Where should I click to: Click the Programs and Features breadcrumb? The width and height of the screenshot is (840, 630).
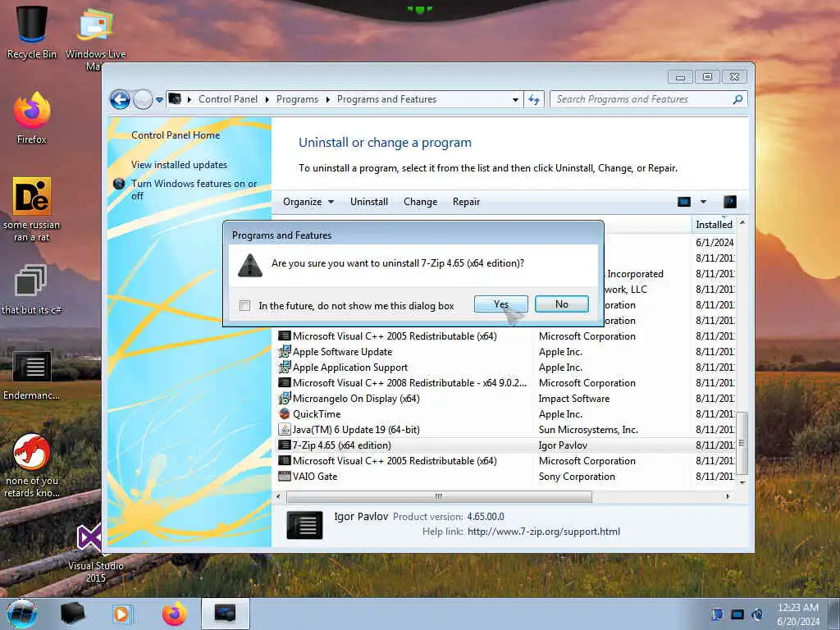point(387,99)
